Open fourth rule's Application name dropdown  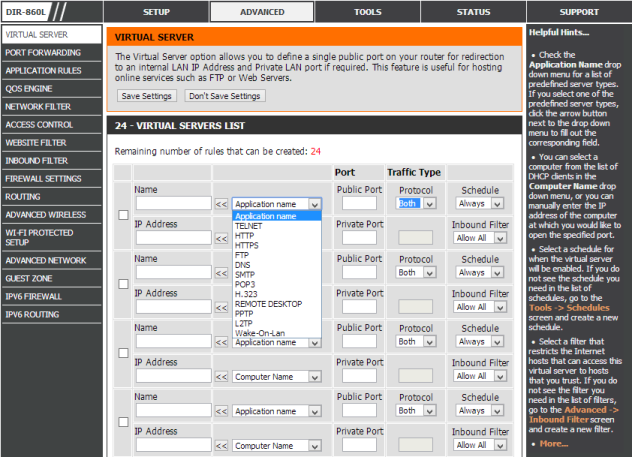click(276, 411)
